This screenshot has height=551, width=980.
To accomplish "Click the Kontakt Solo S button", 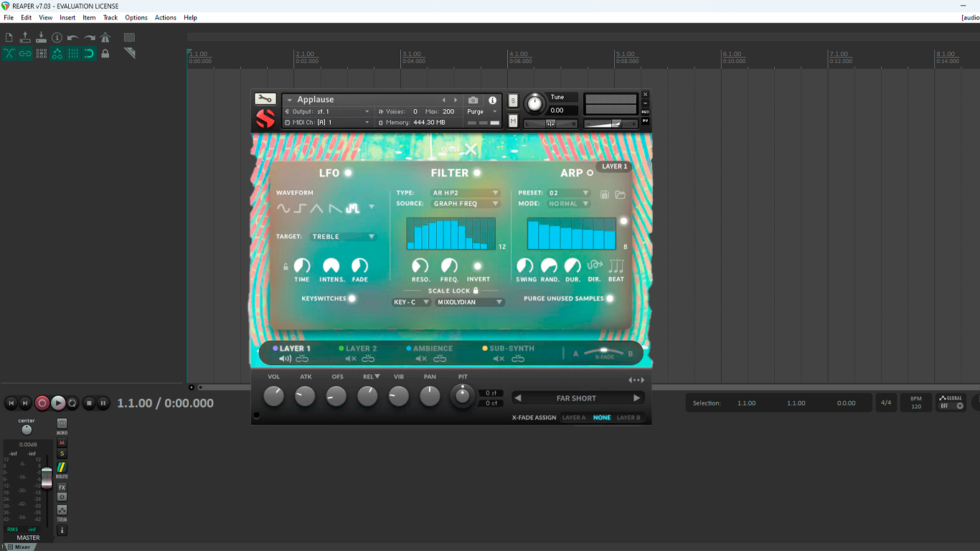I will (x=513, y=101).
